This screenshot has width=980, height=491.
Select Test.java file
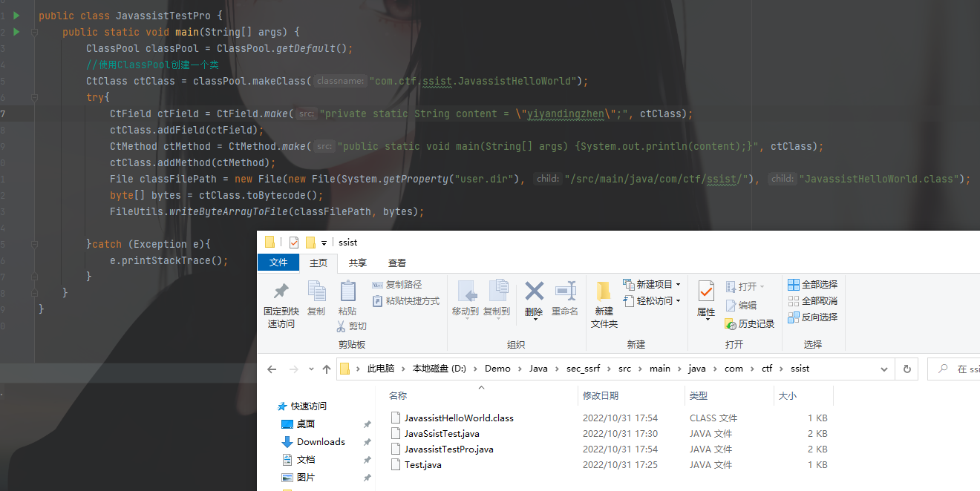coord(422,464)
